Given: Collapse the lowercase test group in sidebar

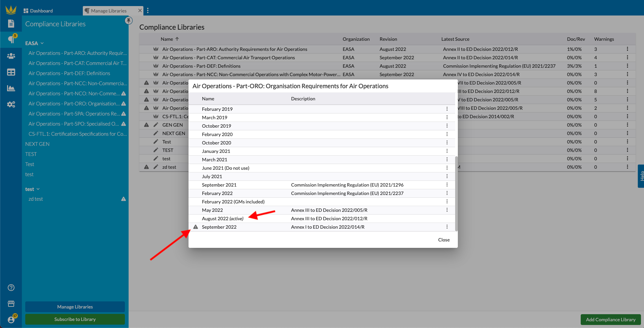Looking at the screenshot, I should tap(32, 189).
